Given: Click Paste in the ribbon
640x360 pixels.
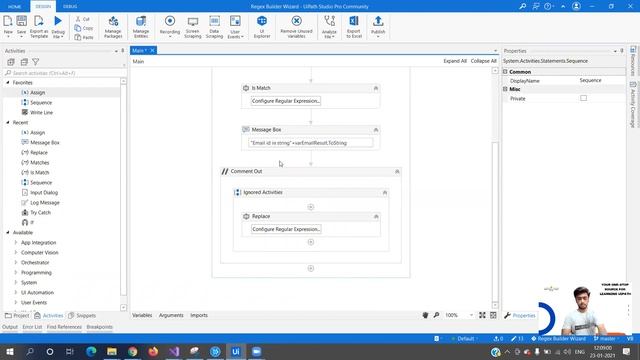Looking at the screenshot, I should [x=84, y=37].
